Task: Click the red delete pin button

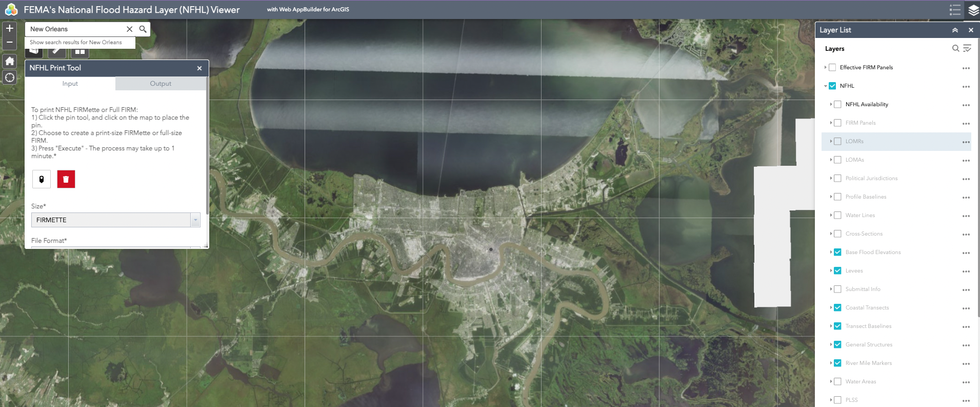Action: click(x=66, y=179)
